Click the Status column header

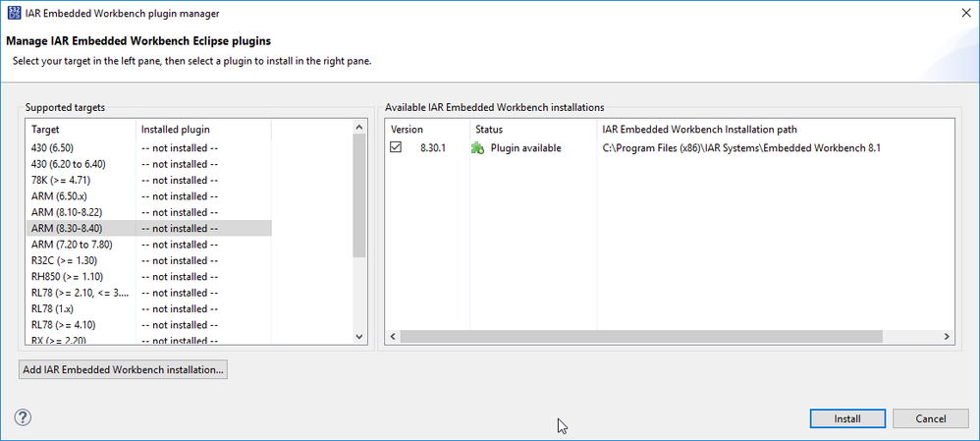pyautogui.click(x=533, y=130)
